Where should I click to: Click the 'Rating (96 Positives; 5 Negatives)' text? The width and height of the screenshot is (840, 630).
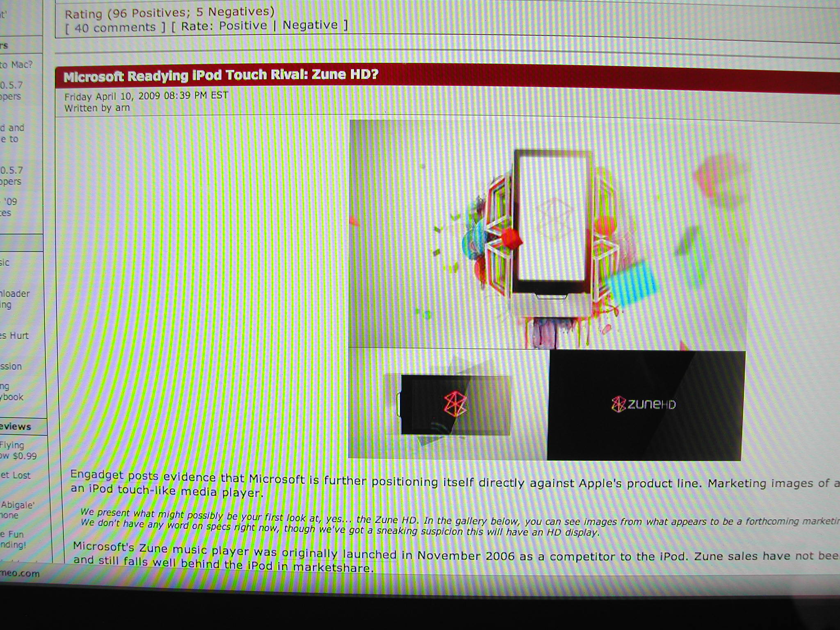(169, 13)
